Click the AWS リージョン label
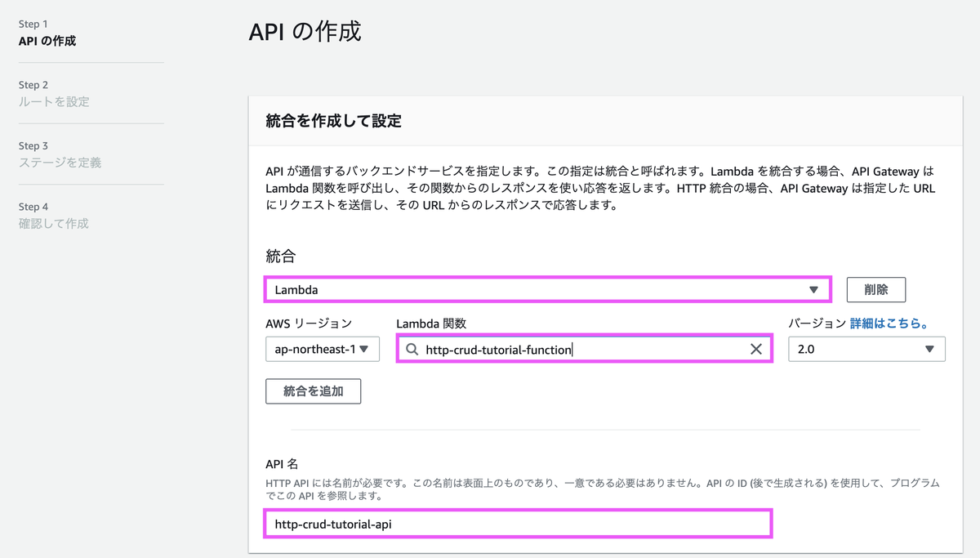The width and height of the screenshot is (980, 558). (x=309, y=324)
